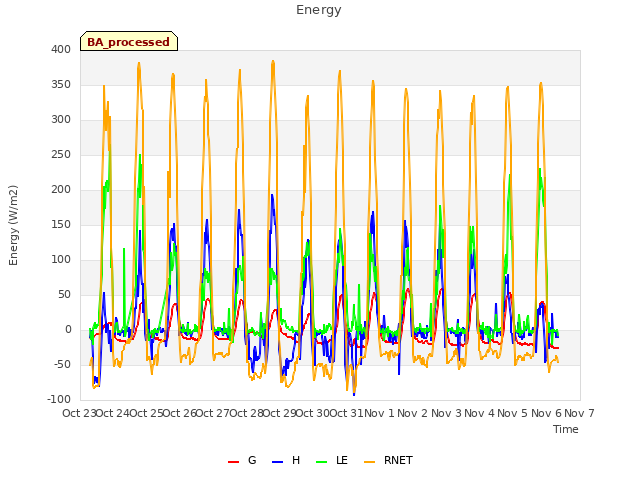Viewport: 640px width, 480px height.
Task: Select the H legend label
Action: (296, 460)
